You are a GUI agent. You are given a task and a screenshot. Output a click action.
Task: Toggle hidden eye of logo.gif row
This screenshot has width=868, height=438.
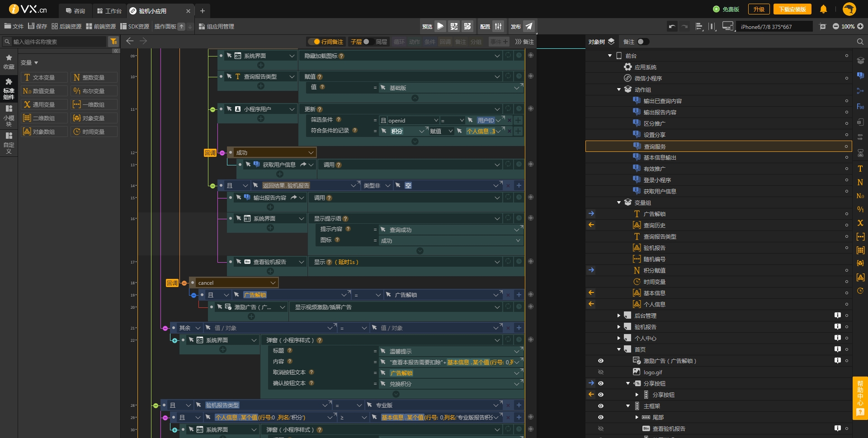601,372
